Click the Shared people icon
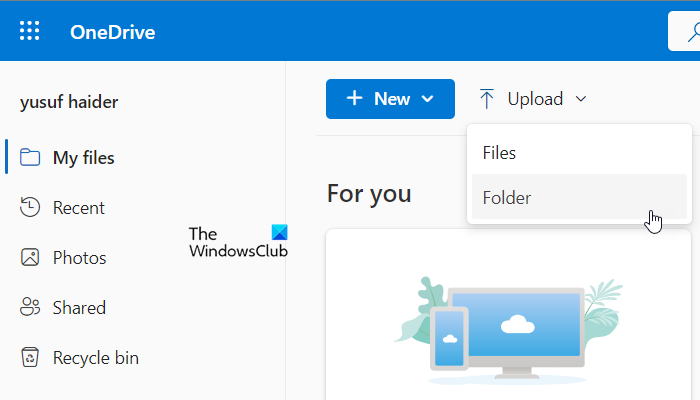 point(30,307)
